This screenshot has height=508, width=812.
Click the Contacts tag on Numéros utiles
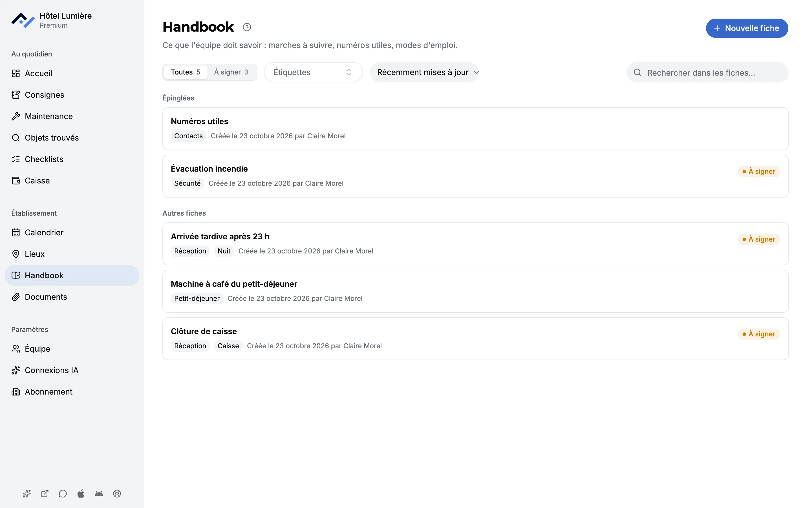(x=188, y=136)
